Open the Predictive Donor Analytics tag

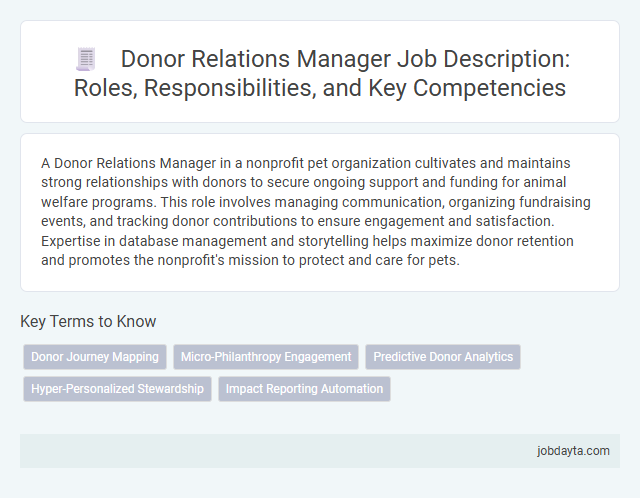pyautogui.click(x=443, y=357)
